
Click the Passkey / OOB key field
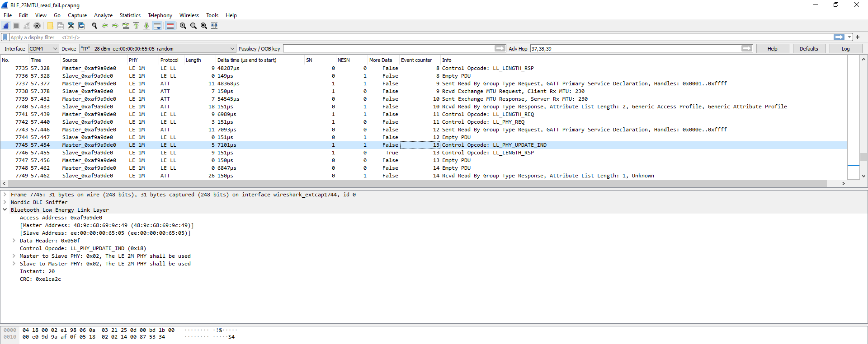click(x=389, y=49)
